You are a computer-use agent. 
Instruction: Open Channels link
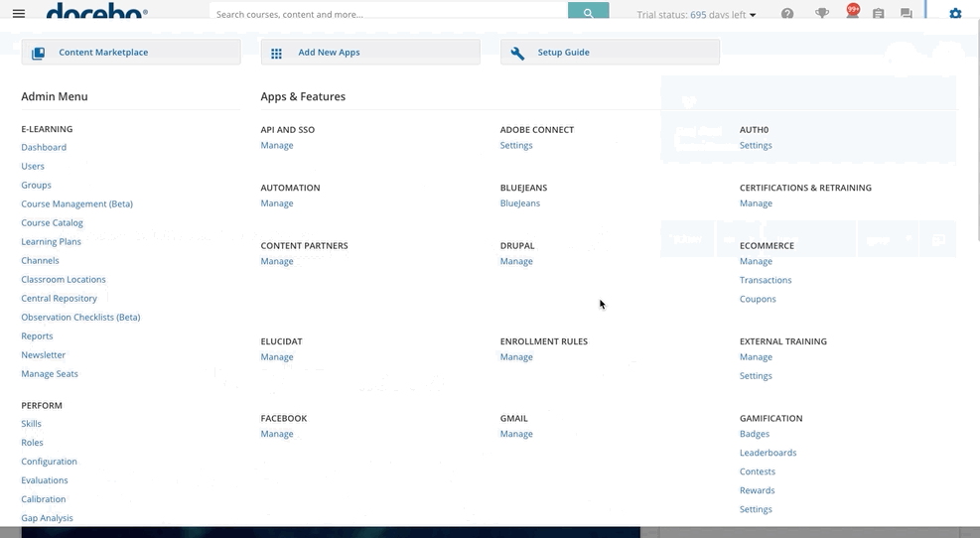(x=40, y=261)
